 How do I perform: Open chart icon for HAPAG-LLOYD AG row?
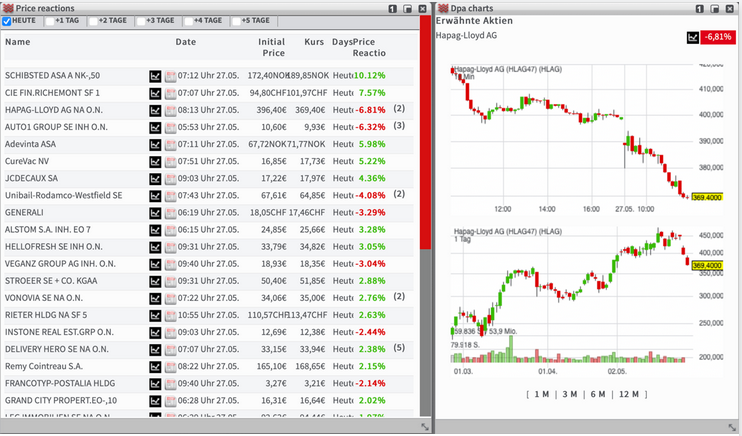(x=155, y=110)
